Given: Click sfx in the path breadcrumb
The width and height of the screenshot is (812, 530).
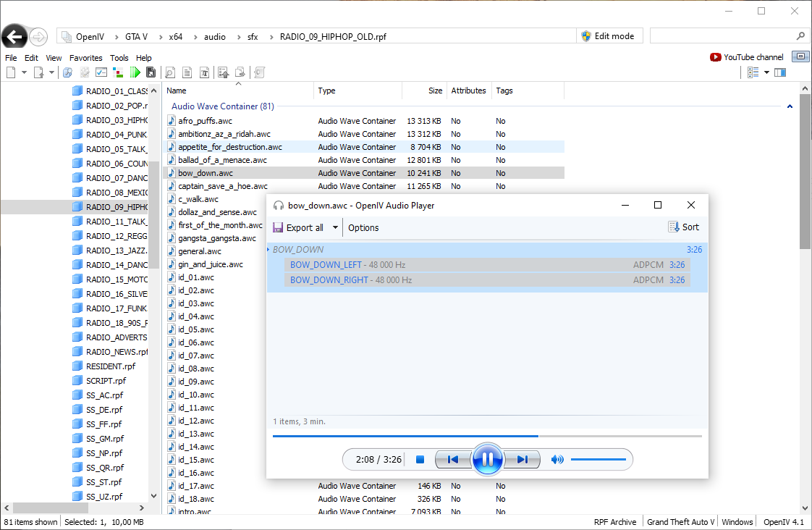Looking at the screenshot, I should click(253, 37).
